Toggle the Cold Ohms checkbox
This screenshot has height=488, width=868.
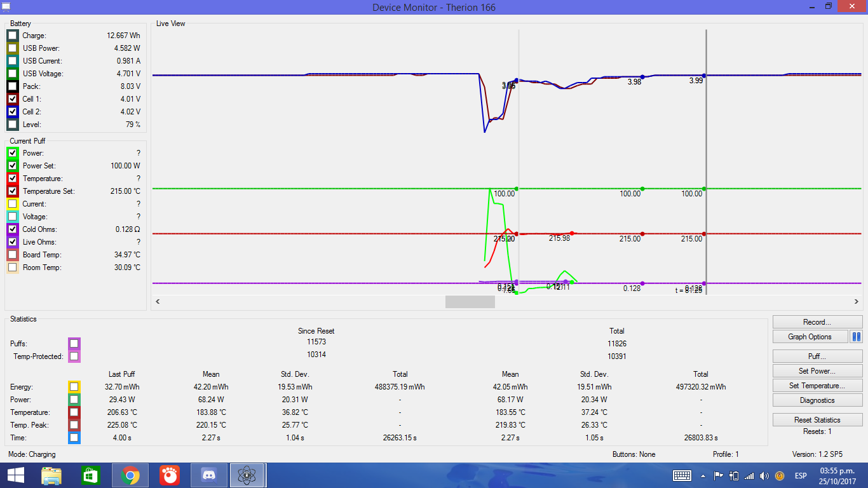pyautogui.click(x=13, y=229)
